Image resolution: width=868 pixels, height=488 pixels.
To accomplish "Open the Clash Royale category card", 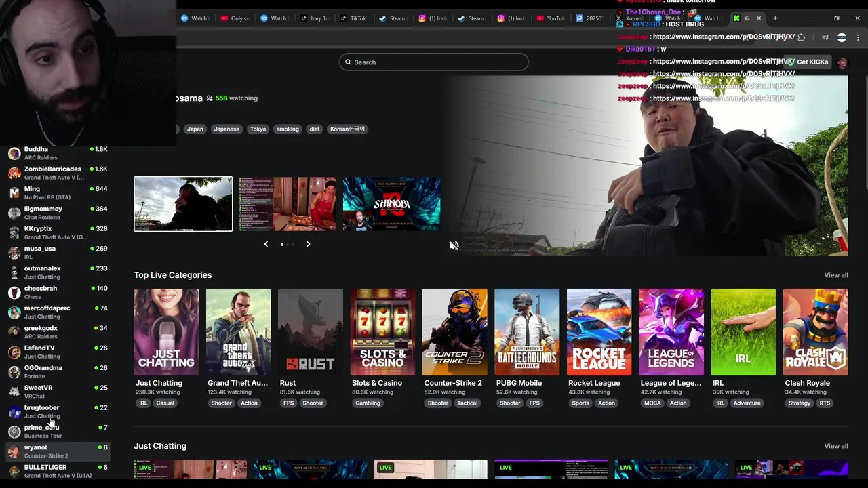I will click(x=815, y=332).
